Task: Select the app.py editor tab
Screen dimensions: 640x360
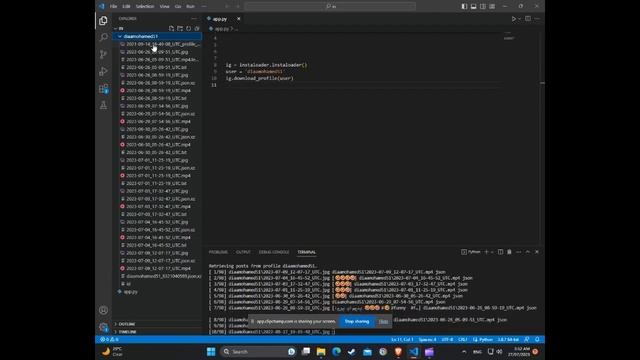Action: tap(220, 19)
